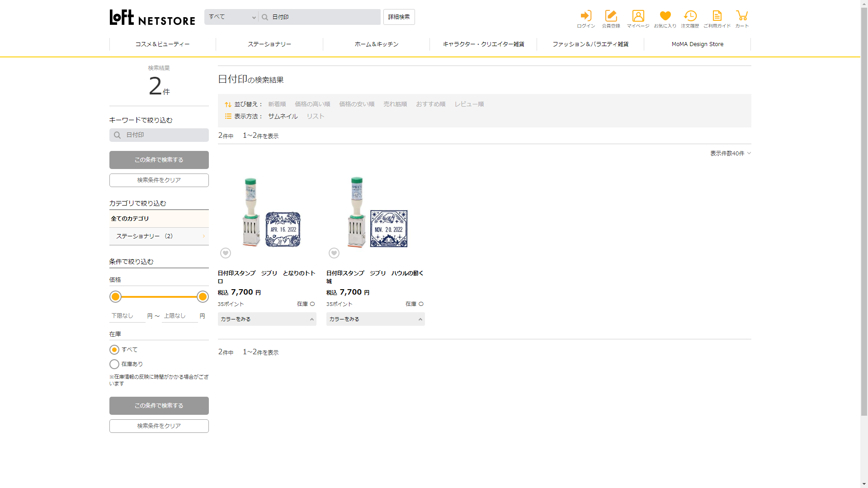Screen dimensions: 868x488
Task: Click the 詳細検索 button
Action: point(399,17)
